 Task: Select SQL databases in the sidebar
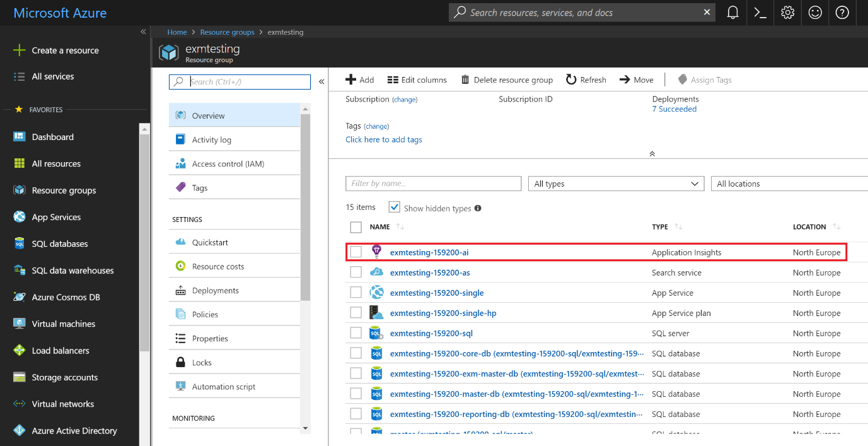[x=61, y=244]
